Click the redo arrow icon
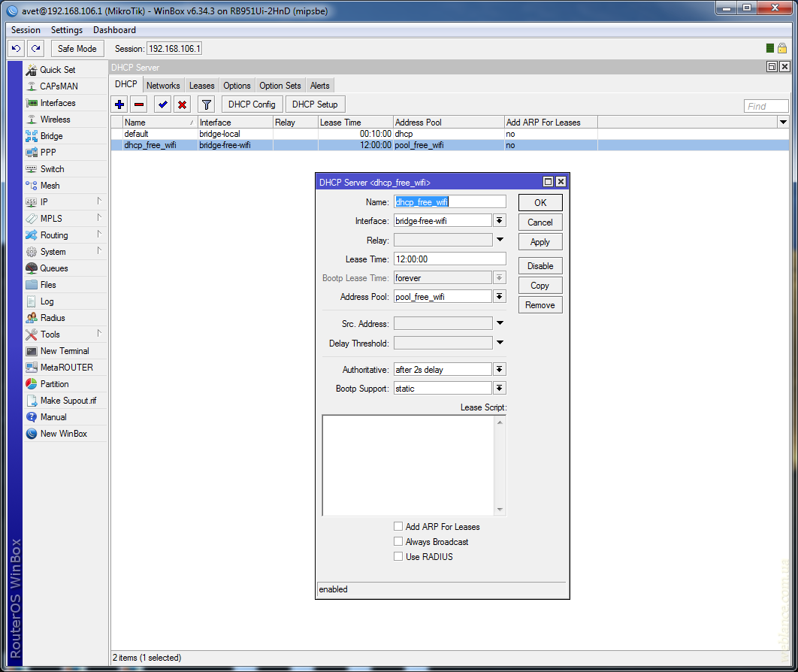The width and height of the screenshot is (798, 672). (35, 48)
